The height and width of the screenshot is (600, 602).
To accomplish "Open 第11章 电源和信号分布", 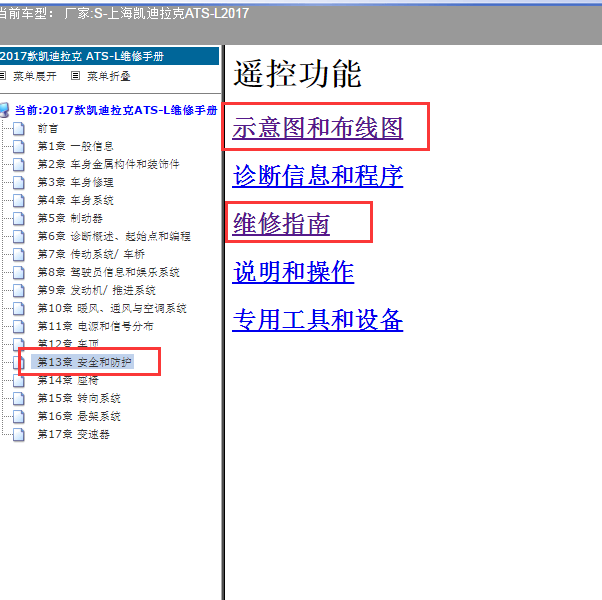I will 95,326.
